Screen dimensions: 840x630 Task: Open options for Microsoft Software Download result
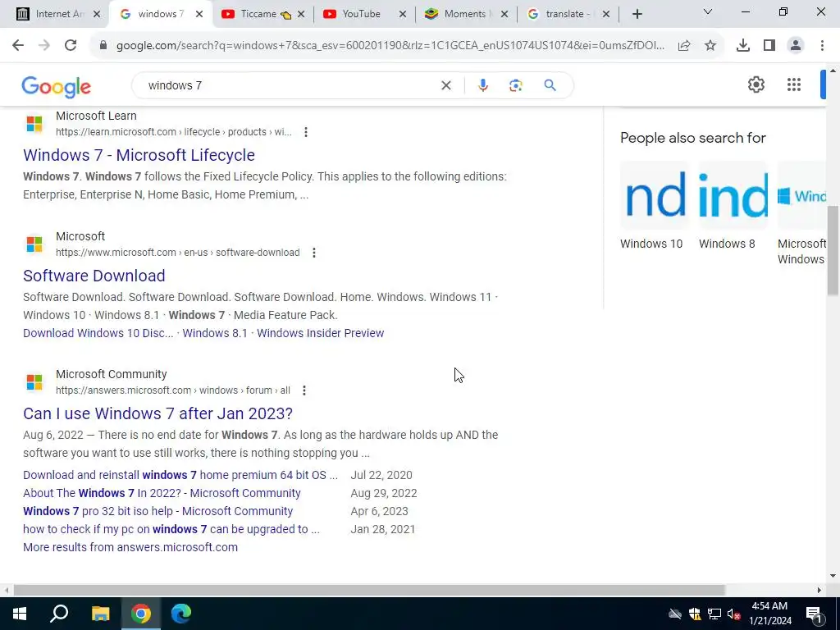314,253
